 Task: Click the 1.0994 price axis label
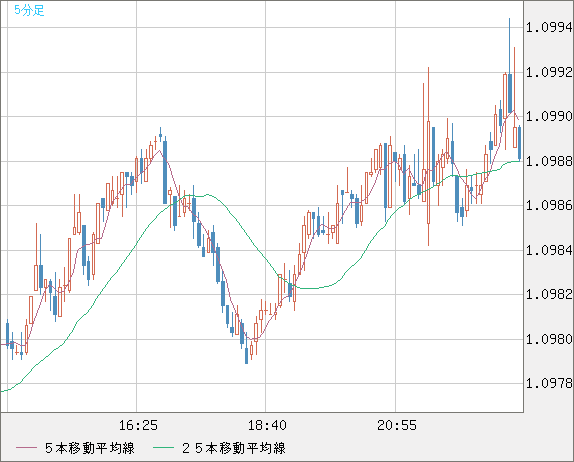[x=549, y=27]
